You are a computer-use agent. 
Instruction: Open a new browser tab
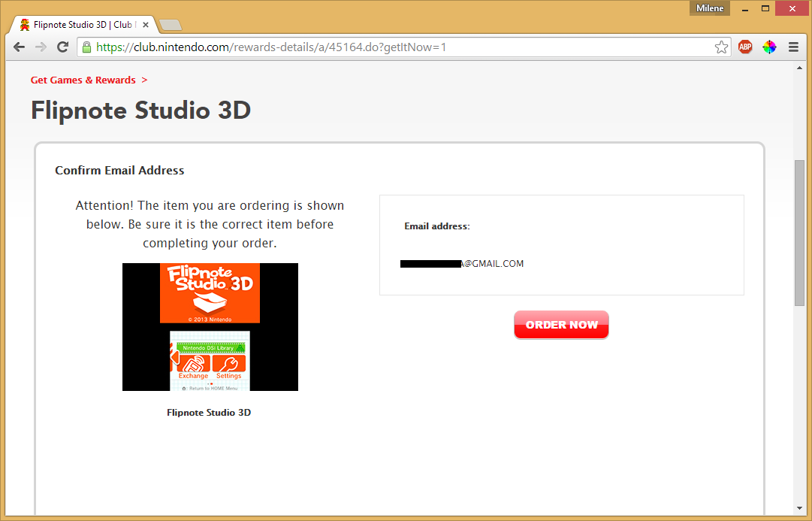coord(170,23)
